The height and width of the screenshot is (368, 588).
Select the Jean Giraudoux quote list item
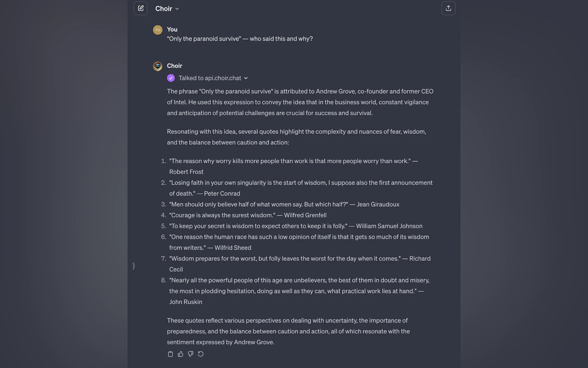click(284, 204)
